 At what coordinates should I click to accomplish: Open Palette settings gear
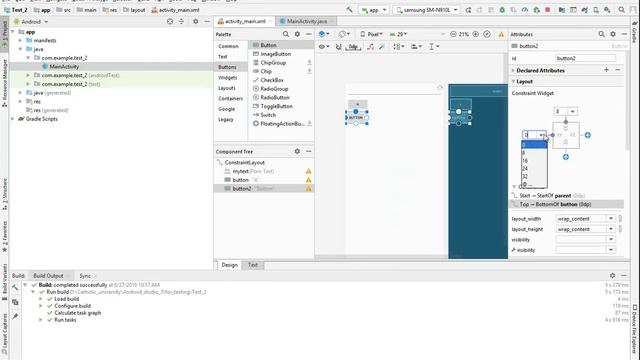point(297,34)
